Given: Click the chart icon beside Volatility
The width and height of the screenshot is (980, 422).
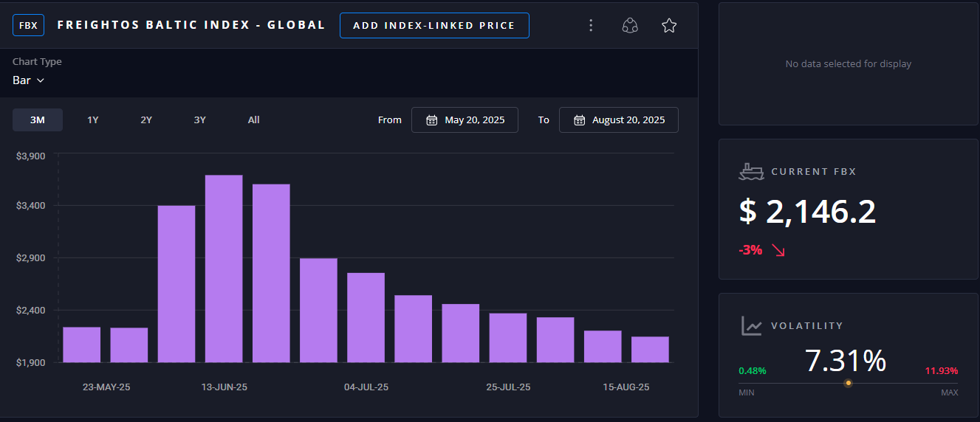Looking at the screenshot, I should [752, 326].
